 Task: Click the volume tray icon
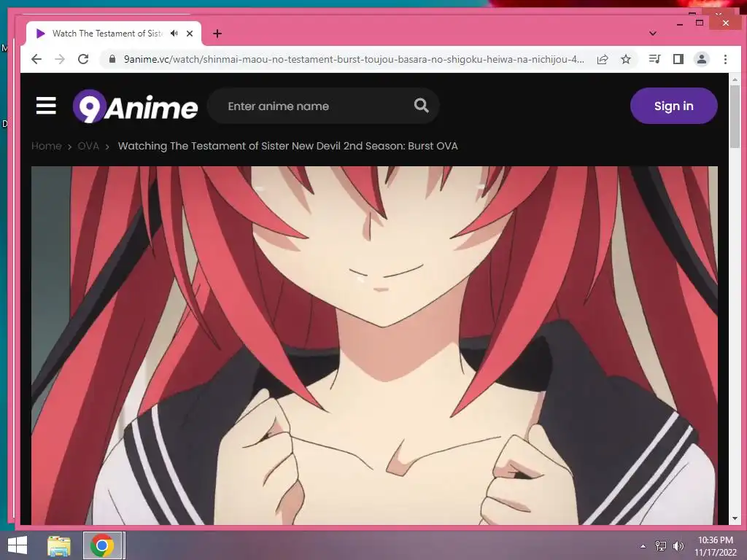coord(678,546)
